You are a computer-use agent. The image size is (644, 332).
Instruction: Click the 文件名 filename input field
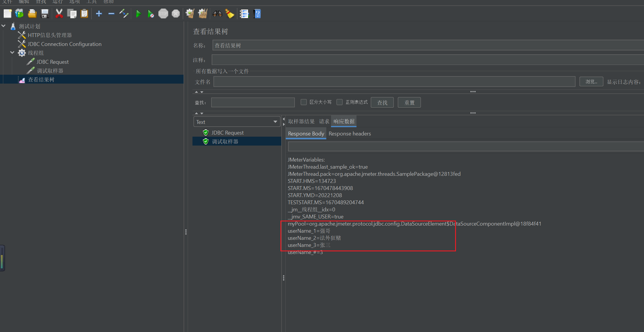(394, 82)
